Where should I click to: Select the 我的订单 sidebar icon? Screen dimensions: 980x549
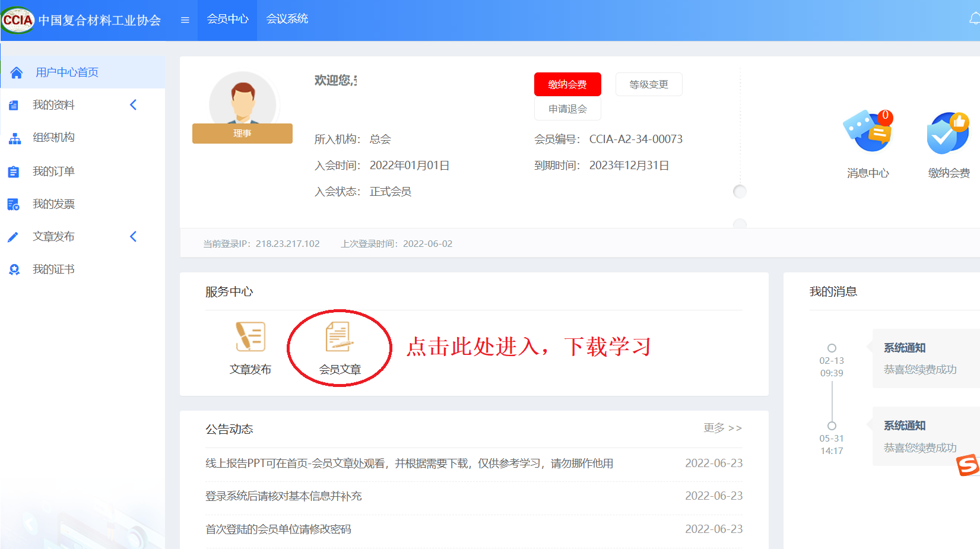click(14, 171)
